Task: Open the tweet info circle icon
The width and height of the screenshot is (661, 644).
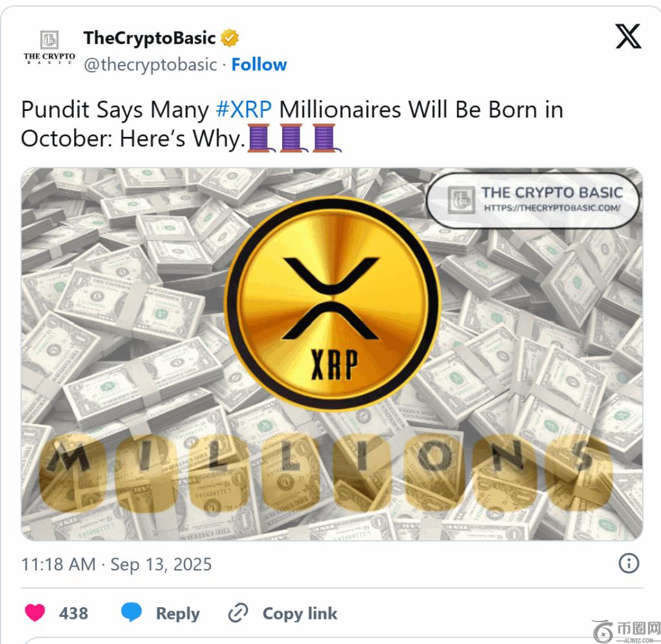Action: (629, 563)
